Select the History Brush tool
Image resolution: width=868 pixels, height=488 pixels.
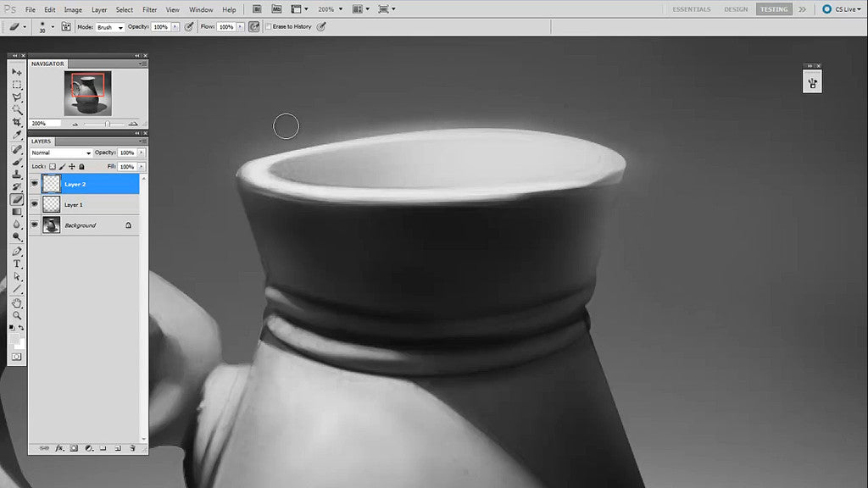click(17, 187)
